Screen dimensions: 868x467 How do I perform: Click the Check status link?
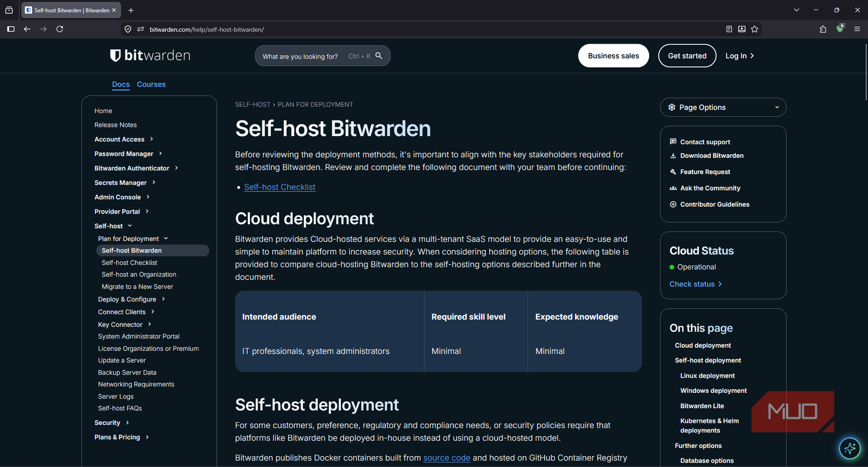coord(695,284)
